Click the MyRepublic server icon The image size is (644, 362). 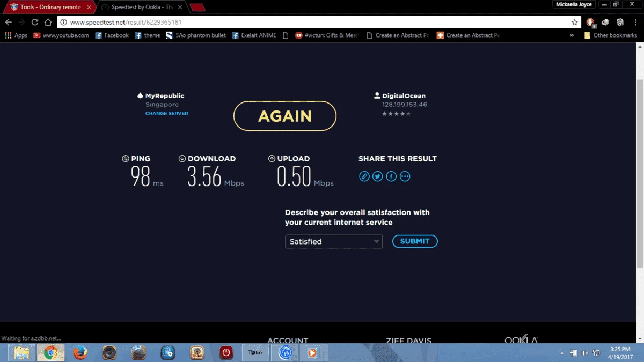pos(141,96)
